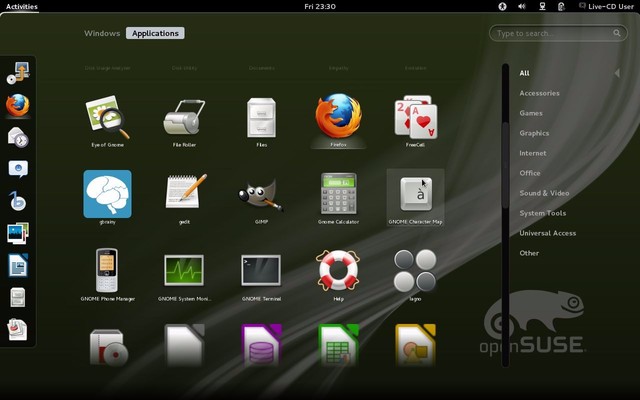Open the gbrainy brain icon
This screenshot has height=400, width=640.
point(107,197)
